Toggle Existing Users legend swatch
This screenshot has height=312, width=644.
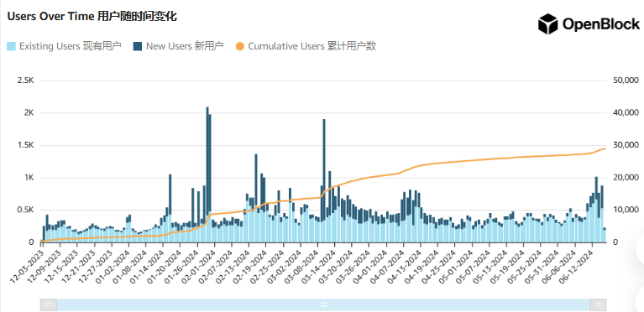click(x=11, y=46)
